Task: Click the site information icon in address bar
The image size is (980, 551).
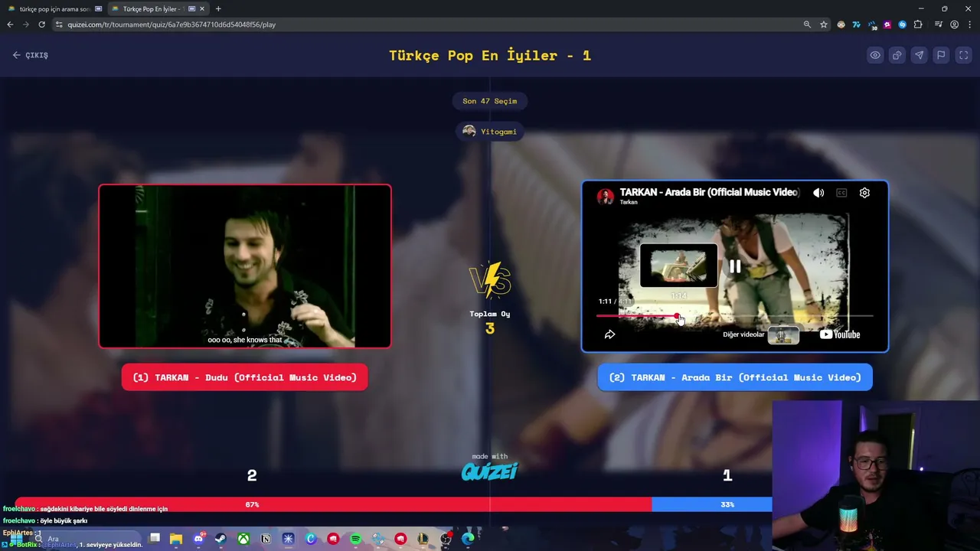Action: click(59, 24)
